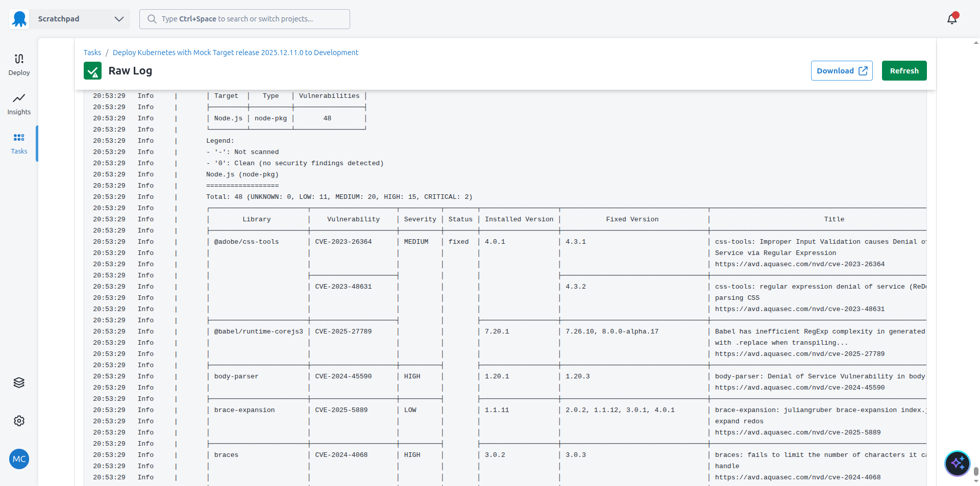Open the notifications bell
Screen dimensions: 980x486
pyautogui.click(x=952, y=19)
